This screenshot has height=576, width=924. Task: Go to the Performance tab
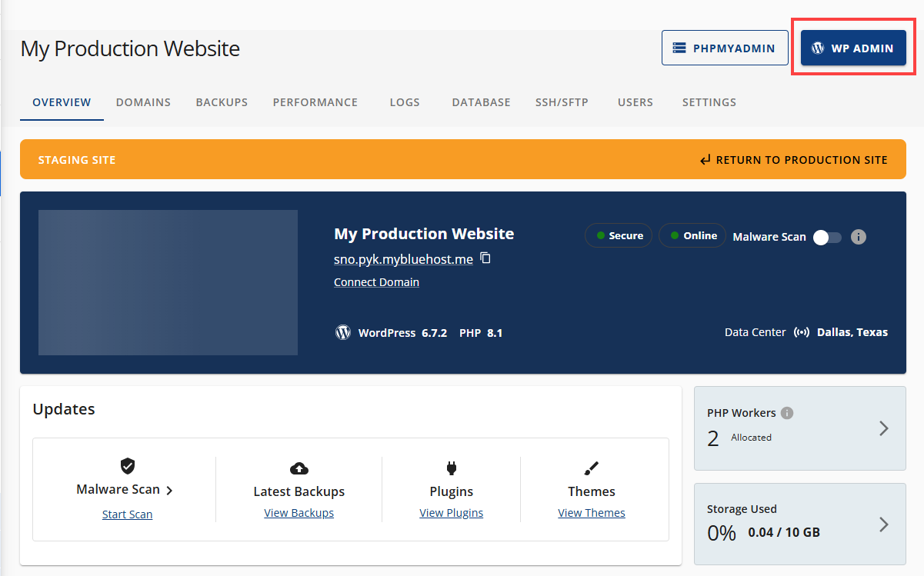[315, 102]
